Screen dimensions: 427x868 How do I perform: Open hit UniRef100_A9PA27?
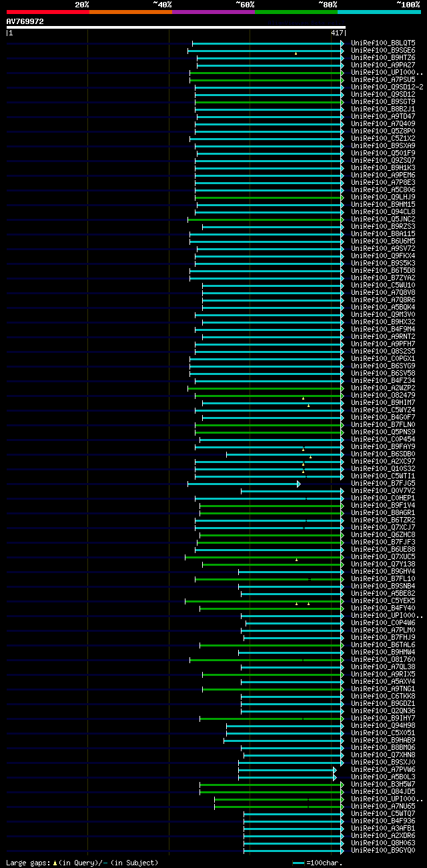(x=383, y=65)
